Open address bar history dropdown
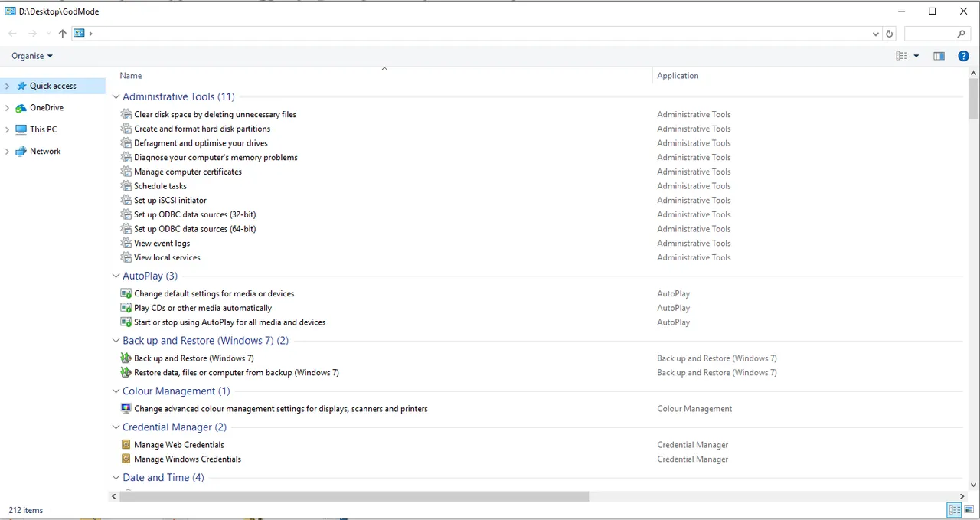 point(876,34)
